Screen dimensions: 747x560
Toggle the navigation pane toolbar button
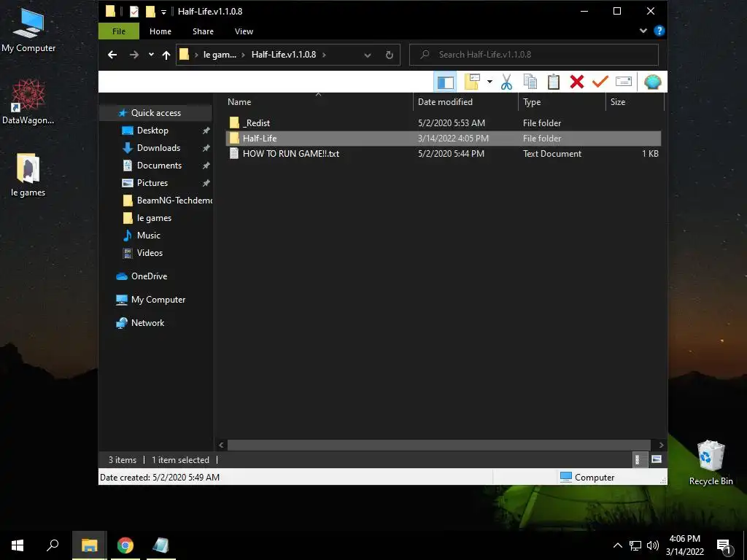(445, 82)
